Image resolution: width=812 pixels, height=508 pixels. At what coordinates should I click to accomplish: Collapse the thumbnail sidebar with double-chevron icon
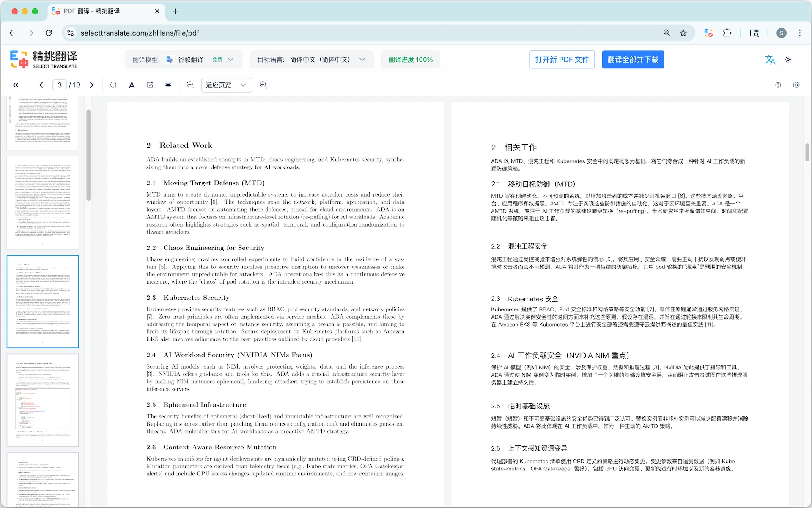16,85
